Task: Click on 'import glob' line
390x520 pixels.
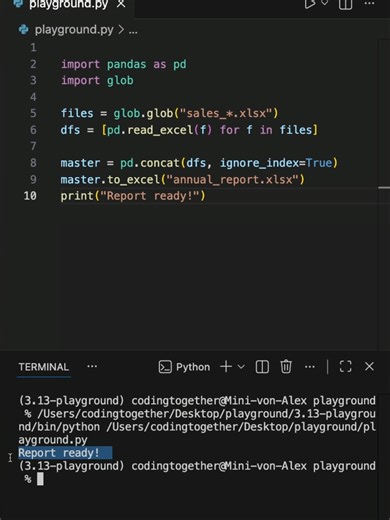Action: (x=97, y=80)
